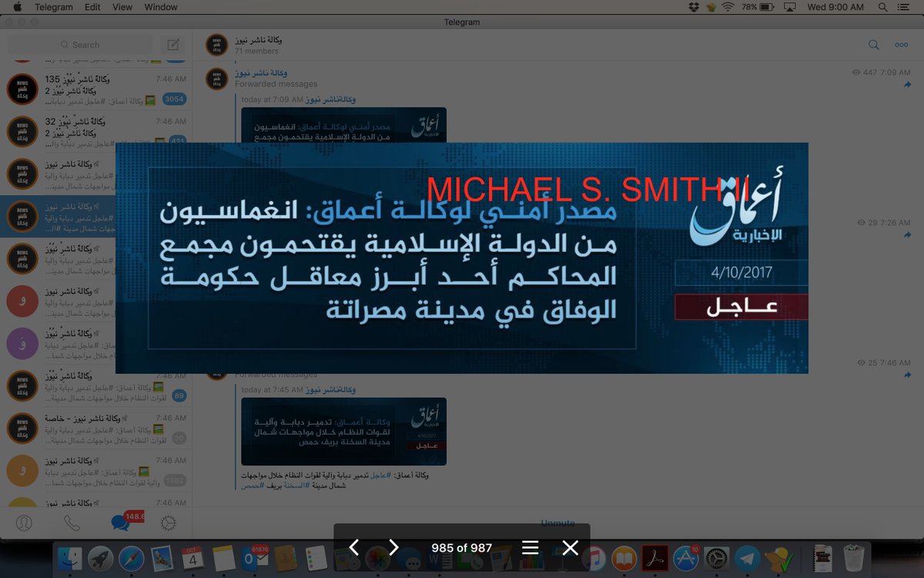Image resolution: width=924 pixels, height=578 pixels.
Task: Open the chat row ending in خاصة
Action: point(95,428)
